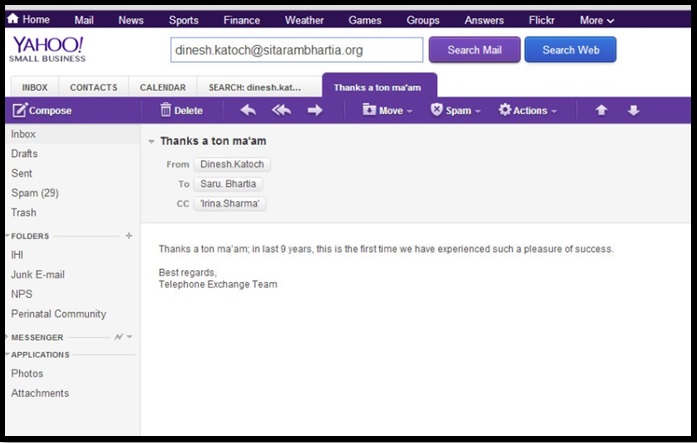The image size is (697, 443).
Task: Open the Spam dropdown arrow
Action: coord(478,111)
